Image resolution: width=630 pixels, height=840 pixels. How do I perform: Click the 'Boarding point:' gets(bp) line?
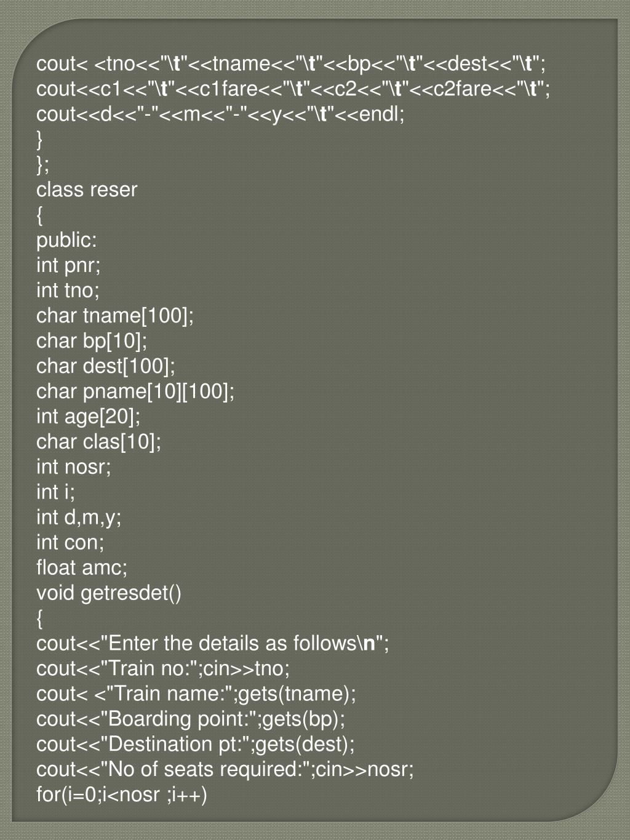(191, 719)
